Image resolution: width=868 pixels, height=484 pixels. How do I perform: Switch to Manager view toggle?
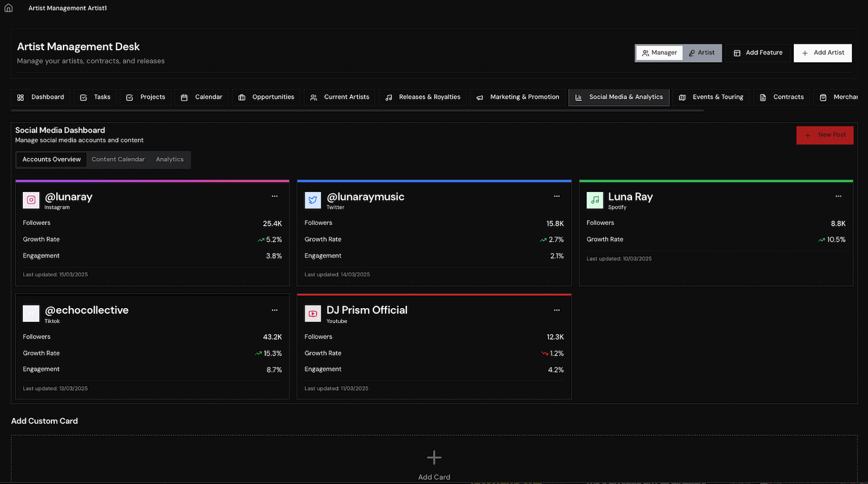pos(659,53)
